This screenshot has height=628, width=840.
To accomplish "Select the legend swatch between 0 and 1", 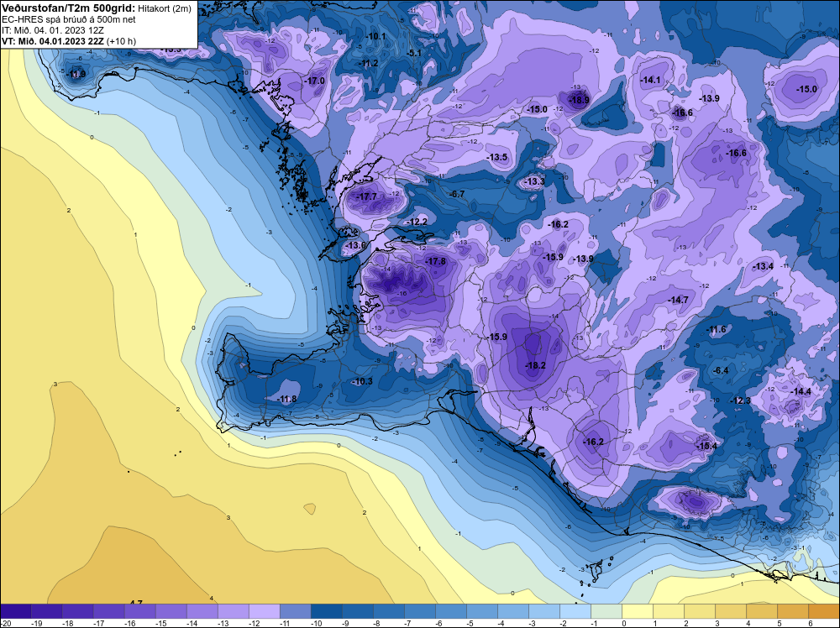I will (x=637, y=611).
